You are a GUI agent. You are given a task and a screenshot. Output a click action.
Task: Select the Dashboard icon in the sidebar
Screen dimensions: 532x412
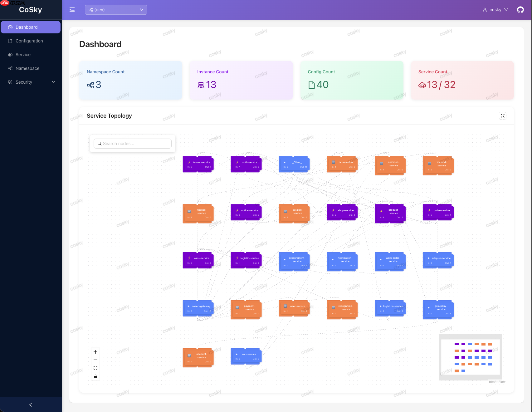pyautogui.click(x=10, y=27)
